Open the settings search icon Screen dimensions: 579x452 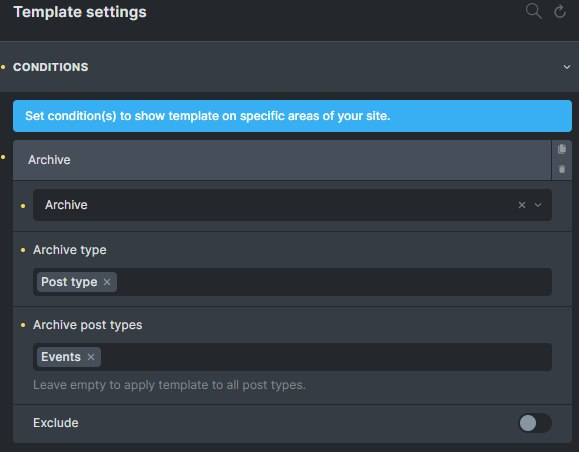point(534,11)
